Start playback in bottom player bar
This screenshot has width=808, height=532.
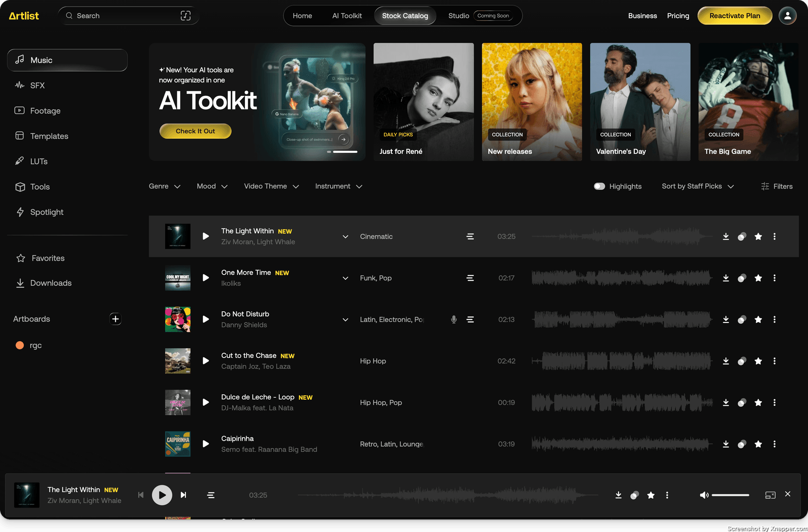point(162,495)
